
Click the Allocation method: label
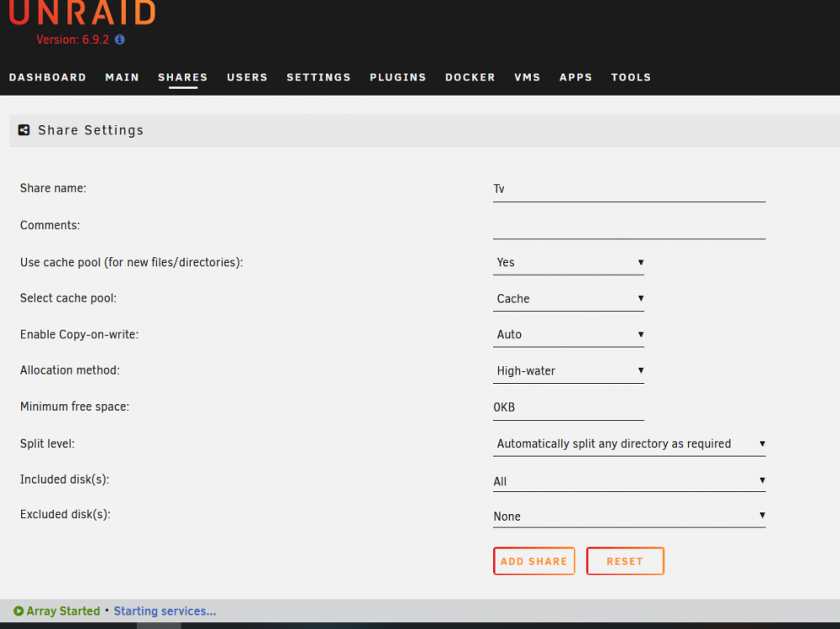click(x=70, y=370)
